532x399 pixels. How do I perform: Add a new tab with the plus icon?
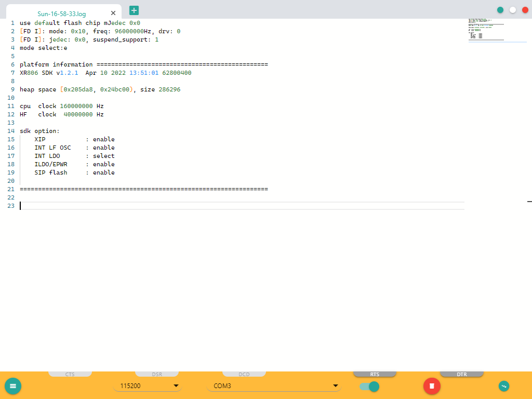tap(134, 10)
